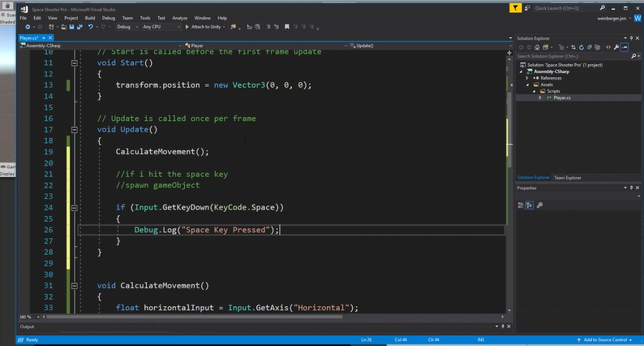
Task: Switch to the Team Explorer tab
Action: tap(568, 178)
